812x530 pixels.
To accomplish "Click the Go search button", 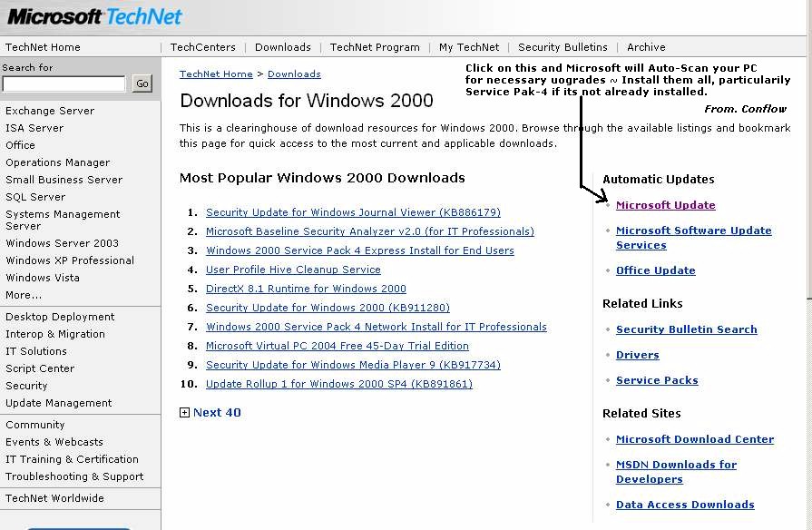I will click(x=142, y=83).
